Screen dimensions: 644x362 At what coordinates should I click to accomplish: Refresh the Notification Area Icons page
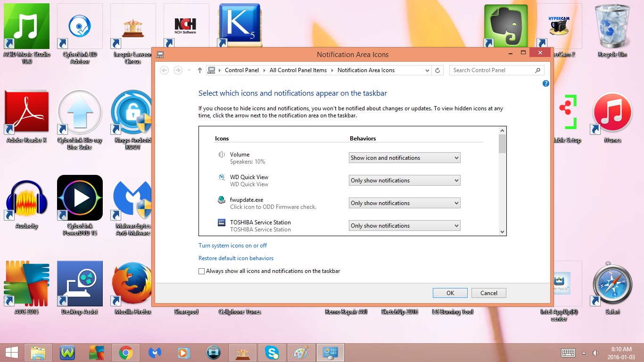click(438, 70)
